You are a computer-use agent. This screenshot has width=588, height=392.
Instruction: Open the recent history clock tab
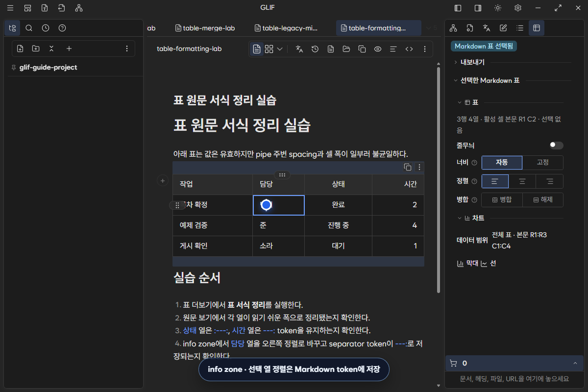[46, 28]
